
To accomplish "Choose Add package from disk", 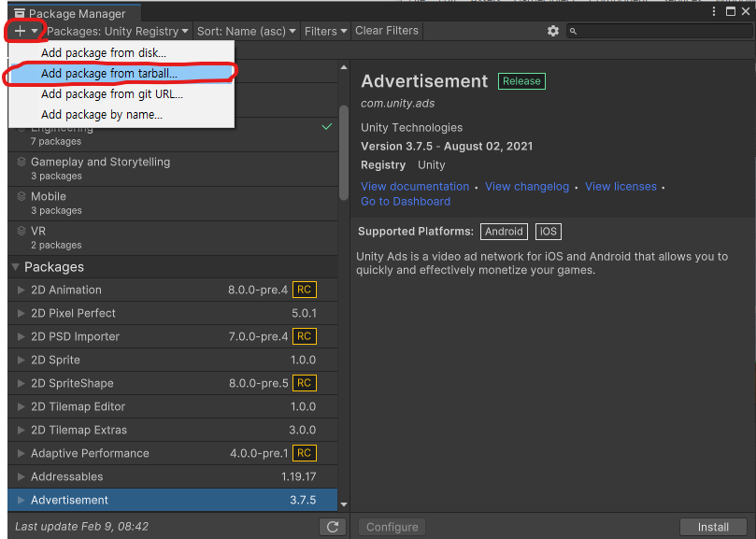I will [121, 52].
